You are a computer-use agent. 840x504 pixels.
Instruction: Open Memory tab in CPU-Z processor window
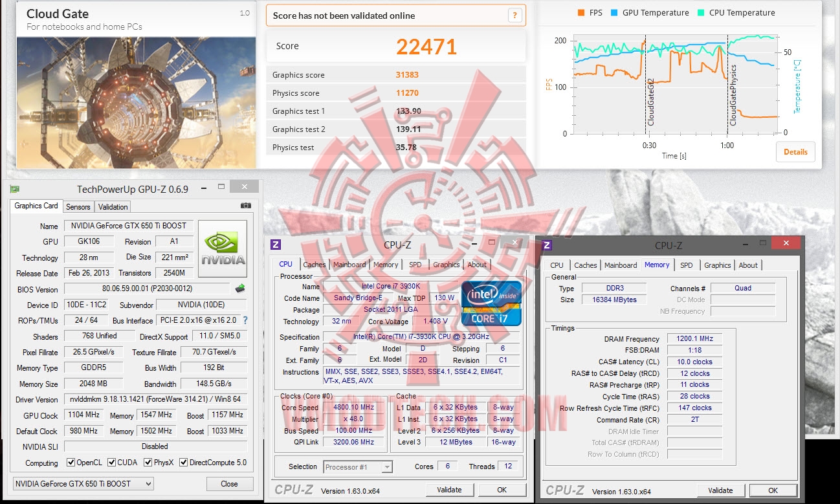[386, 265]
